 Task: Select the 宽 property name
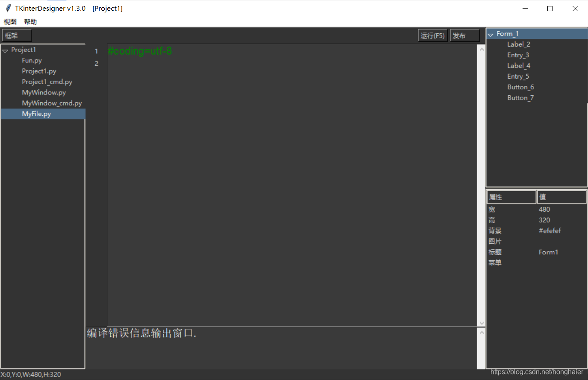[x=492, y=209]
